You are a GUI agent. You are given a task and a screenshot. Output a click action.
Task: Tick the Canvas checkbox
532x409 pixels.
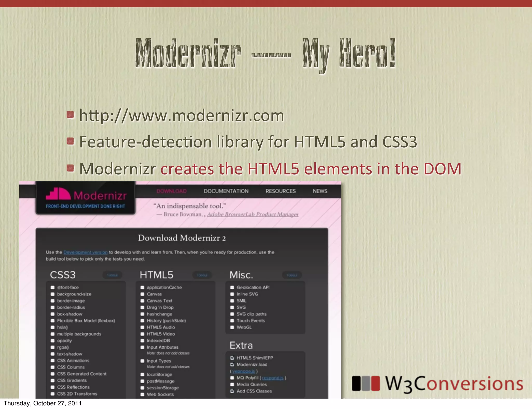[142, 294]
